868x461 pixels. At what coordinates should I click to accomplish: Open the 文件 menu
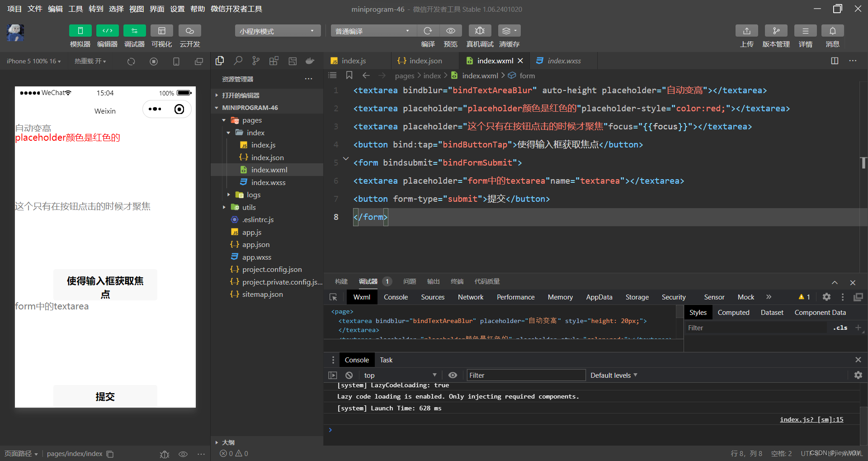[x=35, y=9]
